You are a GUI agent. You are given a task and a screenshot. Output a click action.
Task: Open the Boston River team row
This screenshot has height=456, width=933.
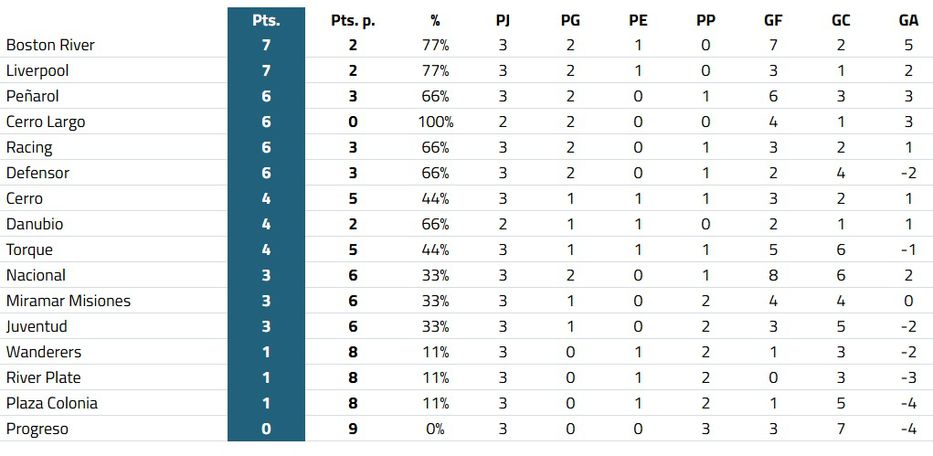[x=50, y=45]
